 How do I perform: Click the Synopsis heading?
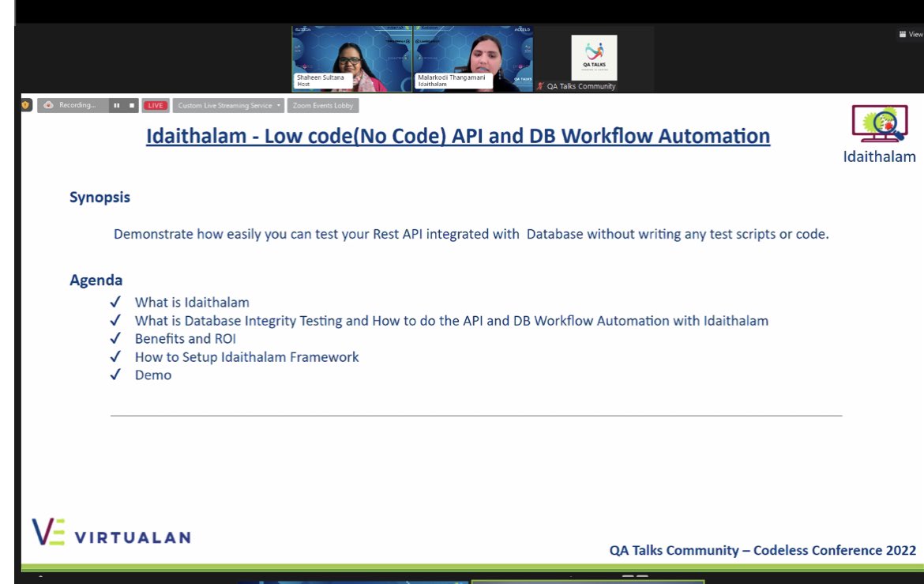pos(100,198)
